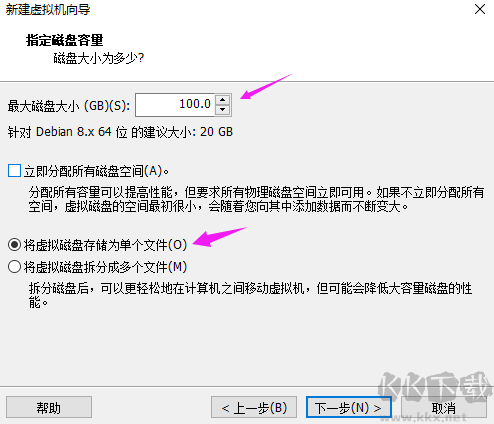Click the 拆分磁盘后 description paragraph
The image size is (494, 424).
point(250,295)
